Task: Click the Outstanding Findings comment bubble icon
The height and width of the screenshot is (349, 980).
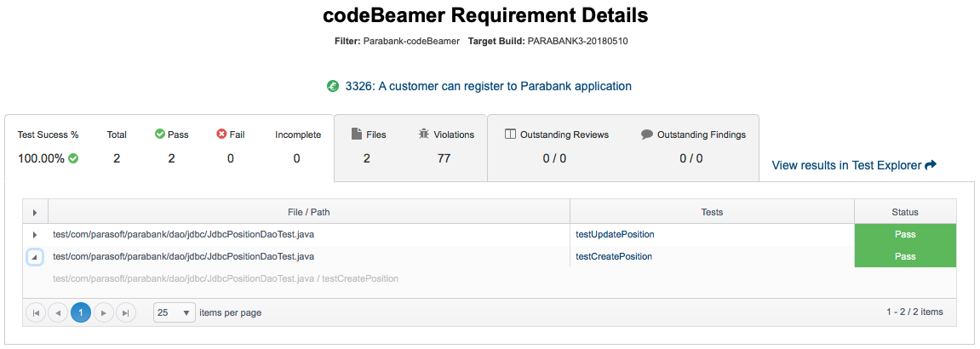Action: (x=647, y=134)
